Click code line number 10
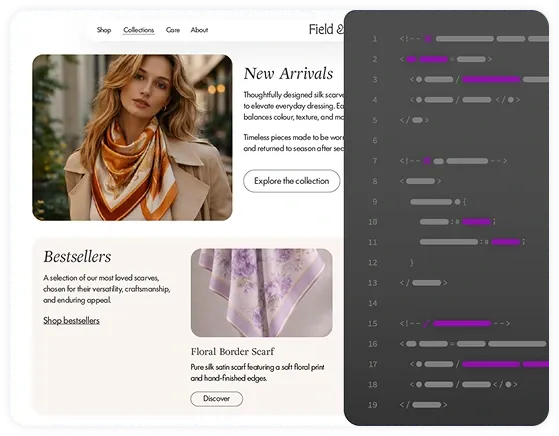 (x=373, y=222)
